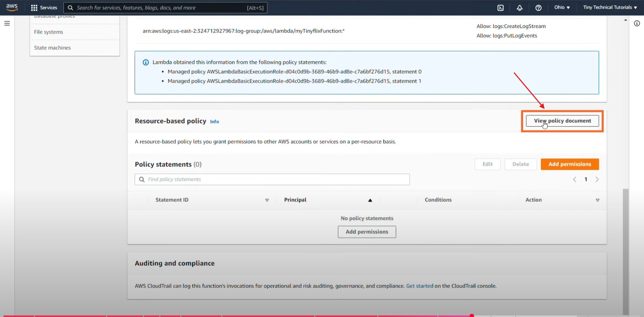Select State machines in the sidebar

coord(52,48)
